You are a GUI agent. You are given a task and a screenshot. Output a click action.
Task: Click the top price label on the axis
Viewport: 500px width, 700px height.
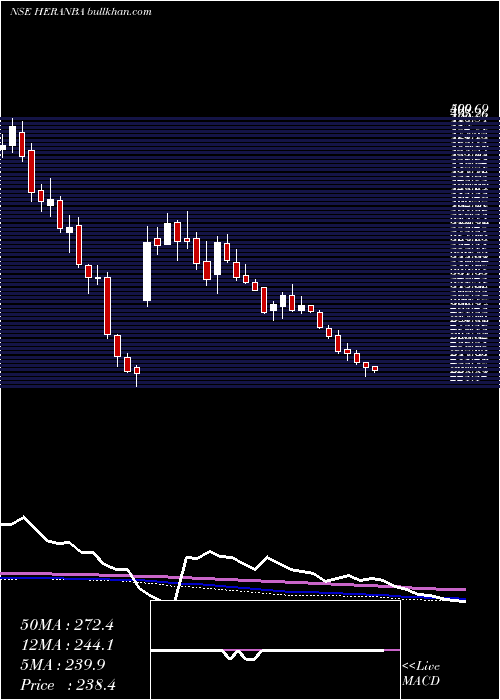[469, 108]
